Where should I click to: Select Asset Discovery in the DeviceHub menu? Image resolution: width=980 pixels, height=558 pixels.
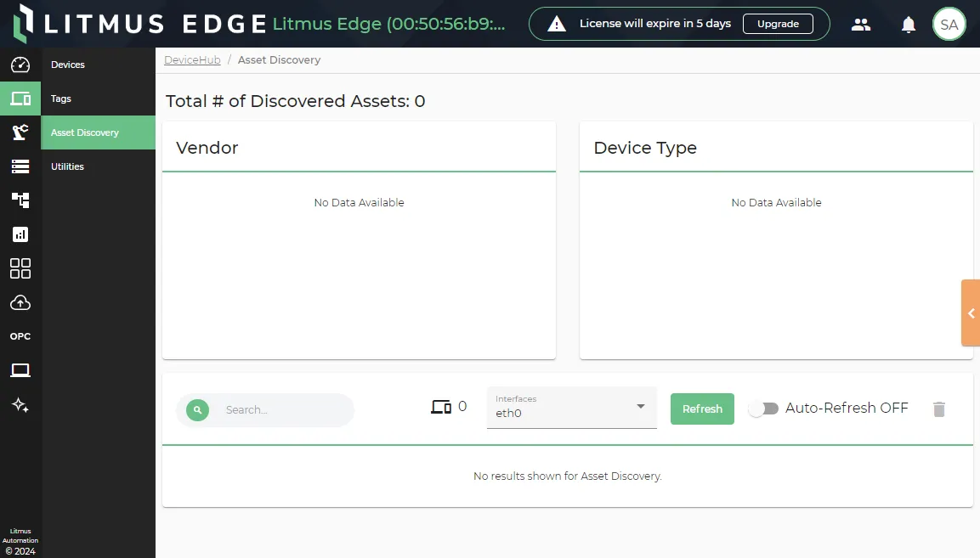tap(85, 132)
